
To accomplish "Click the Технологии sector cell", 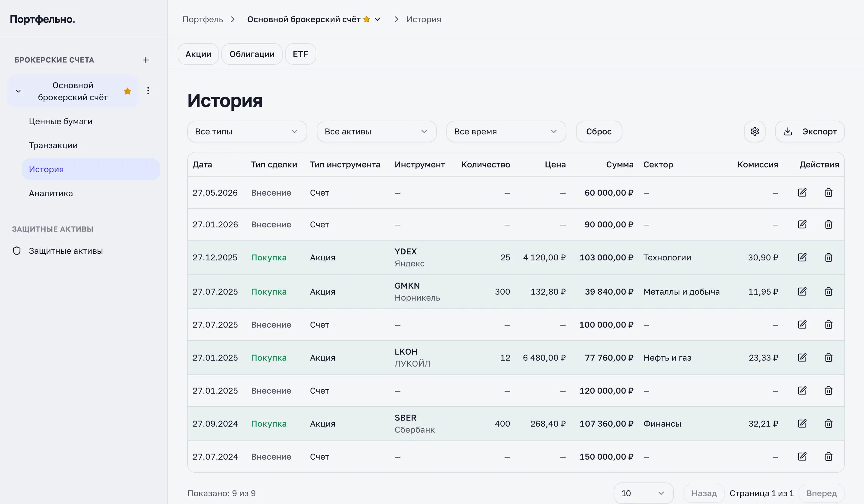I will tap(667, 257).
